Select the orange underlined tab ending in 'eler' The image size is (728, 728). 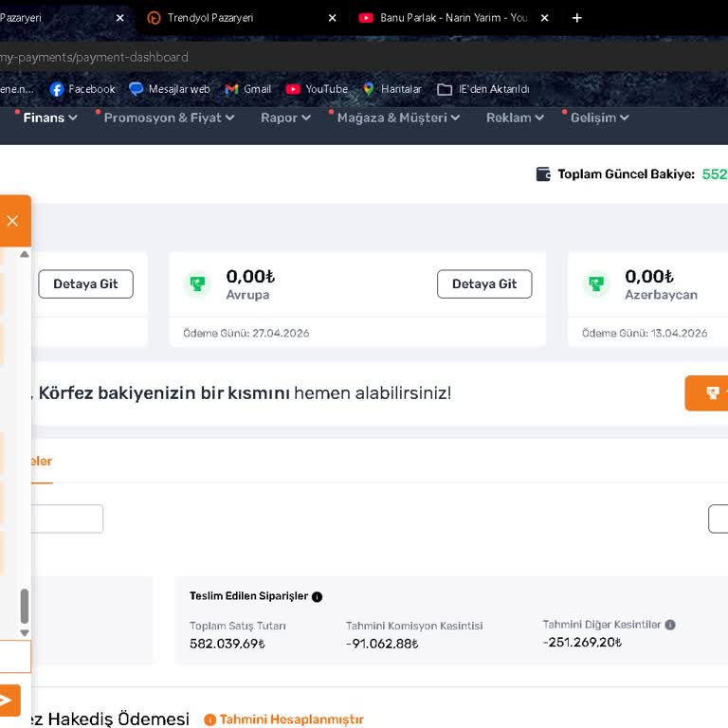point(42,462)
